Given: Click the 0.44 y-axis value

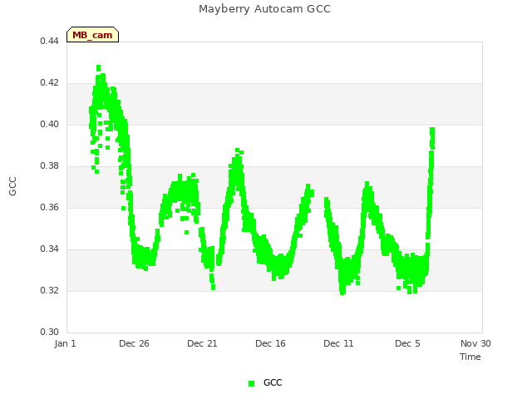Looking at the screenshot, I should click(x=50, y=41).
